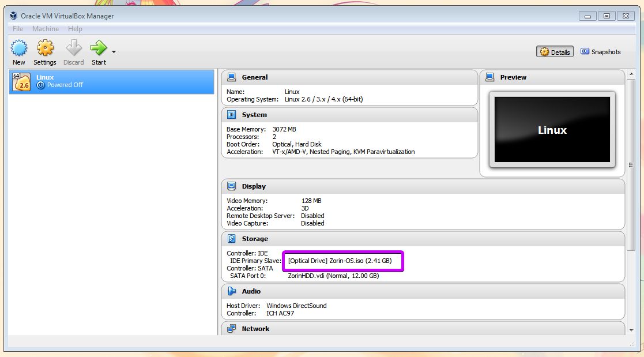Open the Network section header
Viewport: 644px width, 357px height.
point(255,329)
